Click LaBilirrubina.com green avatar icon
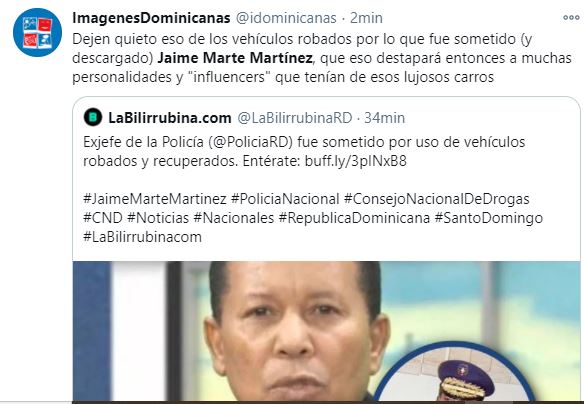This screenshot has width=584, height=404. coord(93,117)
